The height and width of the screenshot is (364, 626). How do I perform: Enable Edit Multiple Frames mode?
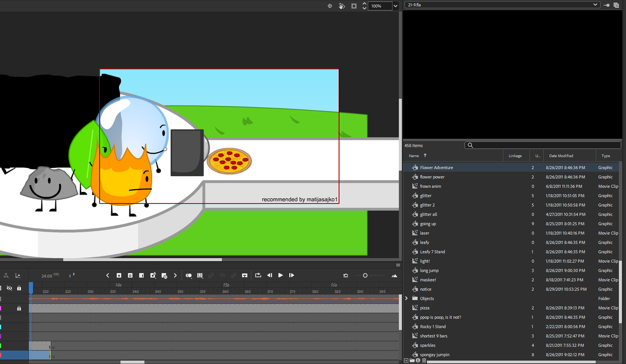[x=200, y=275]
